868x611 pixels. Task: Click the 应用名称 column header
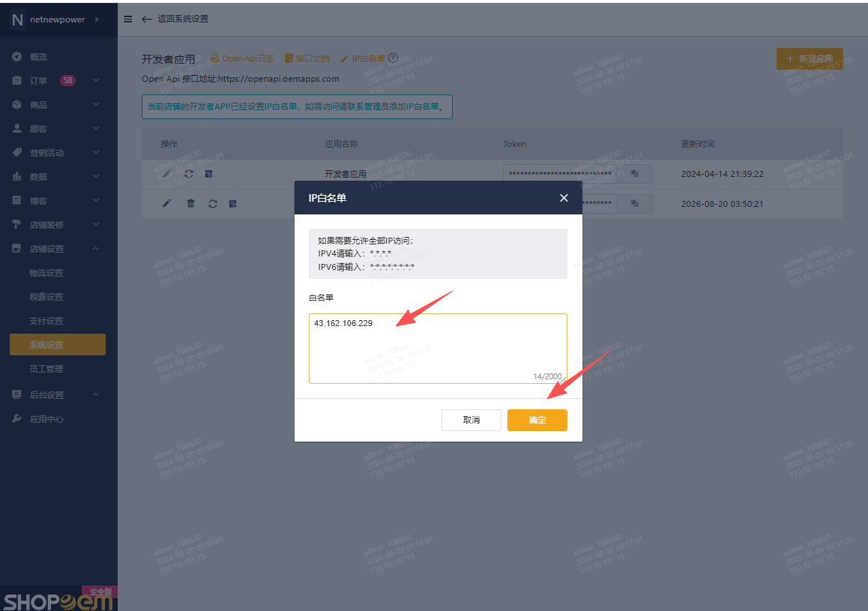point(341,144)
